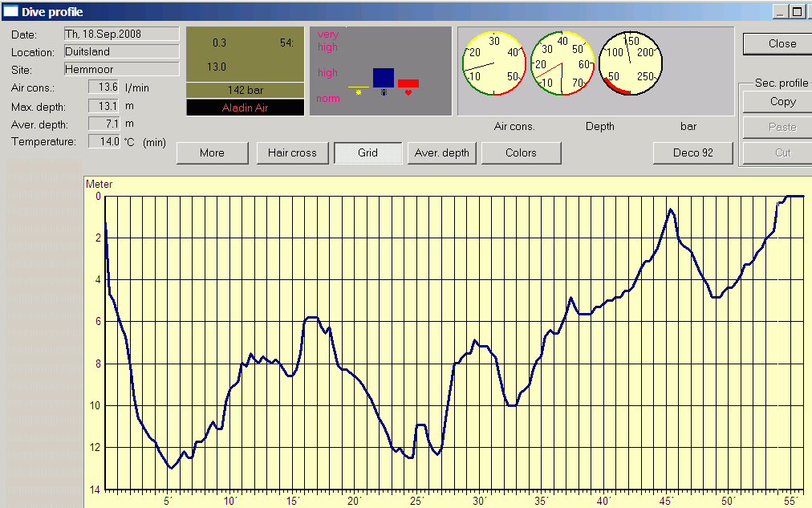
Task: Click the Aladin Air computer label
Action: pyautogui.click(x=246, y=108)
